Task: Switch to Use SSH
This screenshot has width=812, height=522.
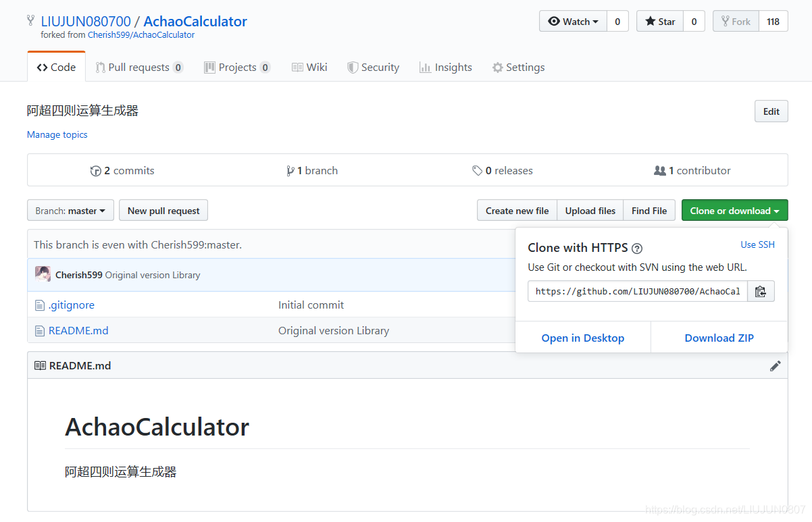Action: [x=758, y=244]
